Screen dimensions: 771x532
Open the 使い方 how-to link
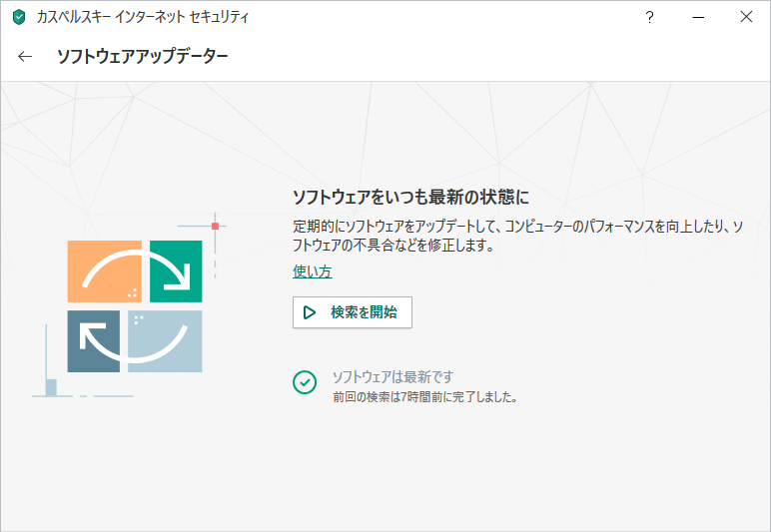pyautogui.click(x=313, y=271)
